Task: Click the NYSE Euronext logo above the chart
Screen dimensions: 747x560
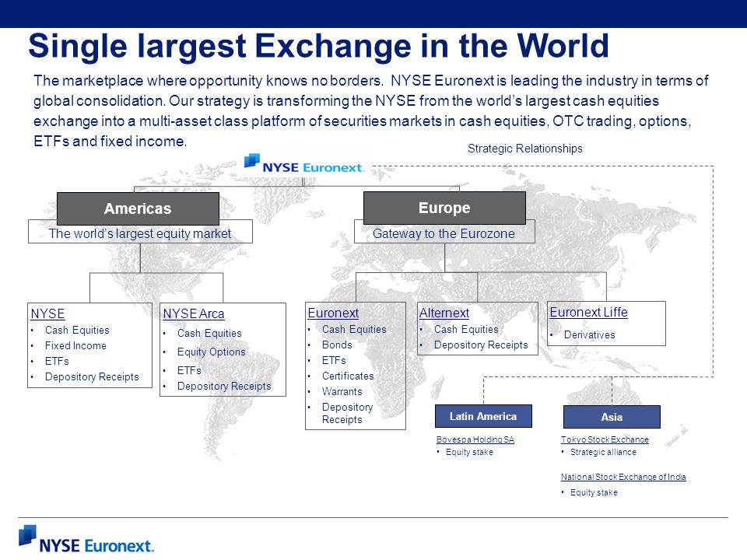Action: 304,164
